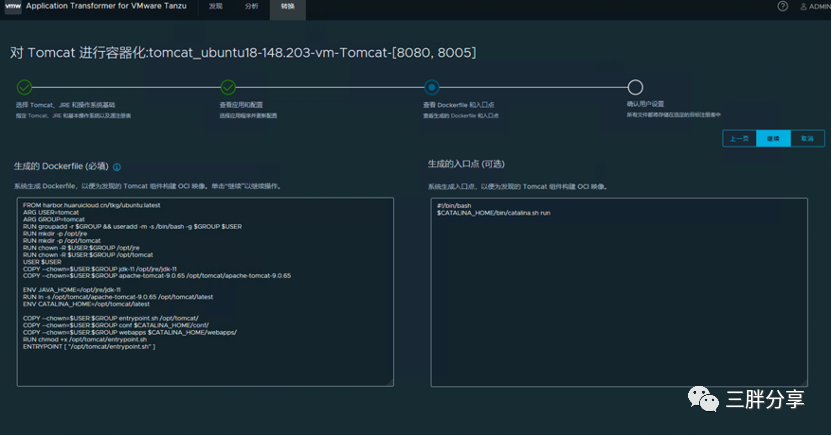
Task: Click the heading 生成的入口点 (可选)
Action: pyautogui.click(x=466, y=164)
